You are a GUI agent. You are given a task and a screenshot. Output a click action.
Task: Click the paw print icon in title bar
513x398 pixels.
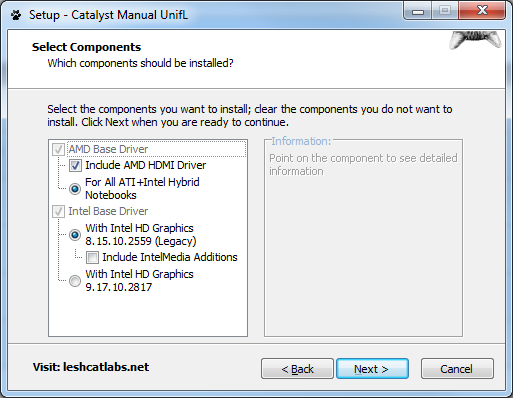(x=16, y=15)
